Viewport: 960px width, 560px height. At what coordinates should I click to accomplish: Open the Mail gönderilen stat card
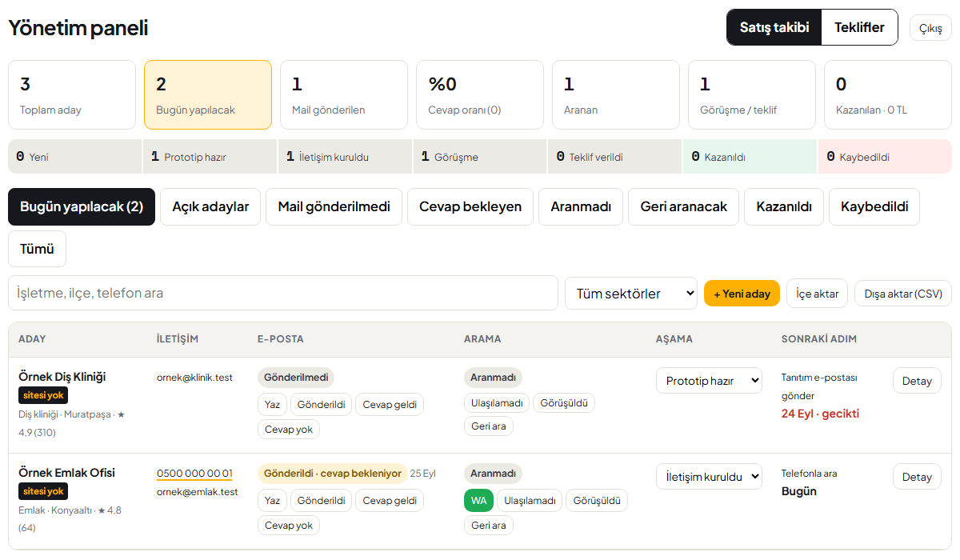click(x=344, y=94)
